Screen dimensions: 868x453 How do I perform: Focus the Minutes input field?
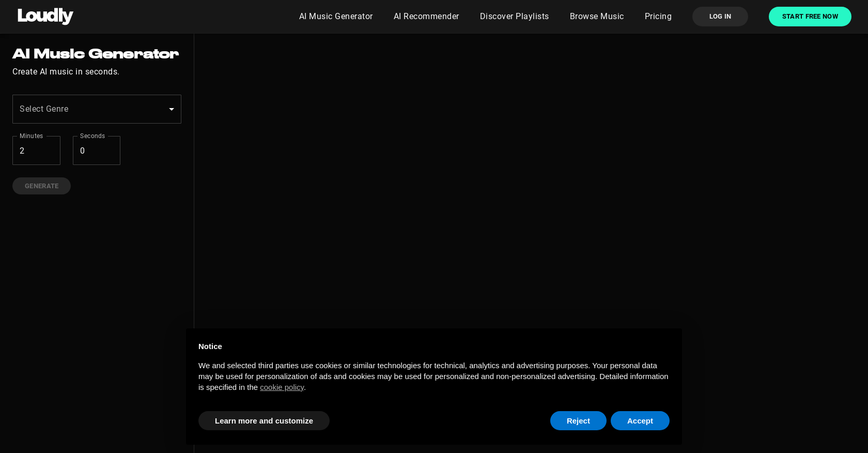[x=36, y=151]
